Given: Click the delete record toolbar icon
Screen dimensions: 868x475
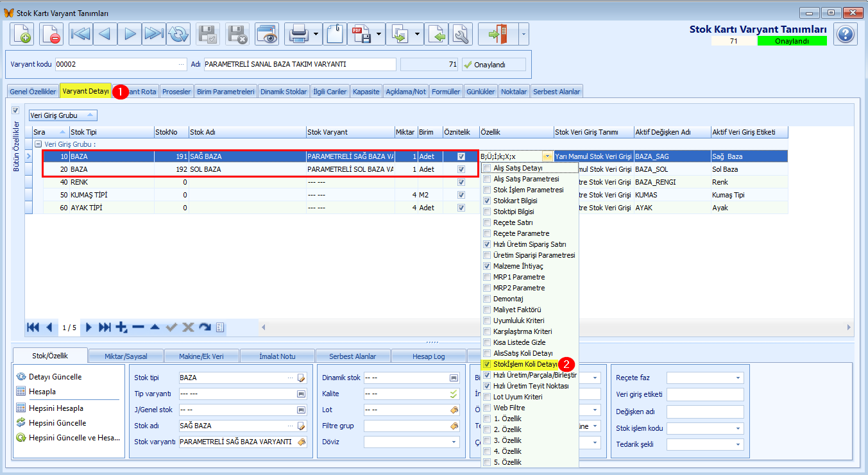Looking at the screenshot, I should point(51,35).
